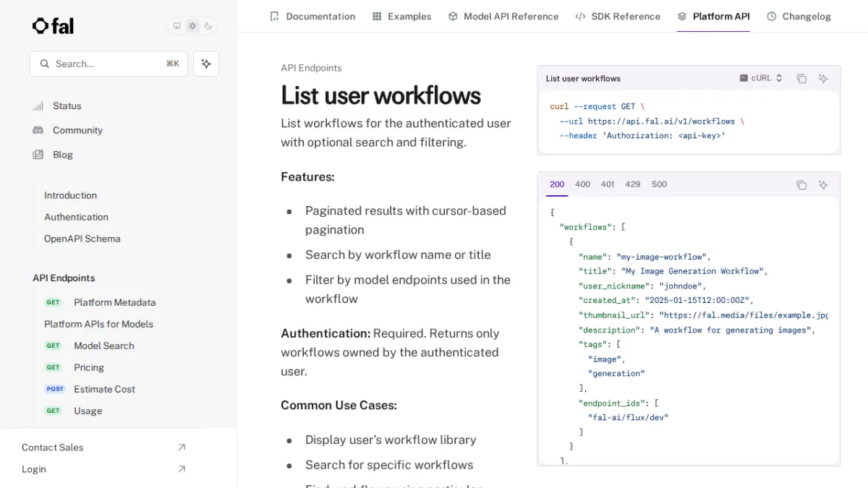The width and height of the screenshot is (868, 488).
Task: Open the Usage endpoint
Action: (88, 411)
